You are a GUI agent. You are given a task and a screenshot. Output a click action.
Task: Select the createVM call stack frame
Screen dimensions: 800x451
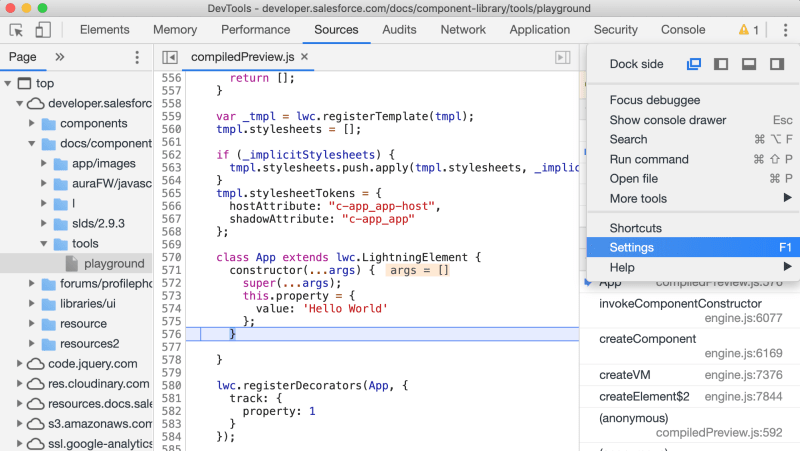690,375
